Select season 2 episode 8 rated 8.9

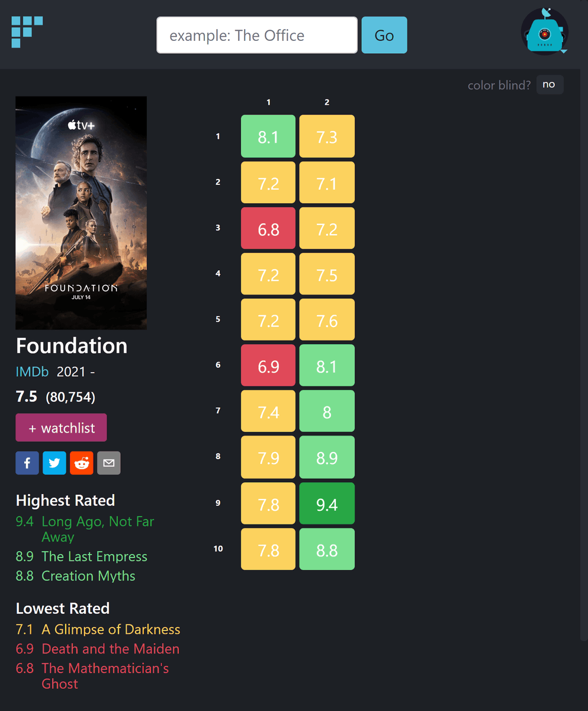click(327, 457)
